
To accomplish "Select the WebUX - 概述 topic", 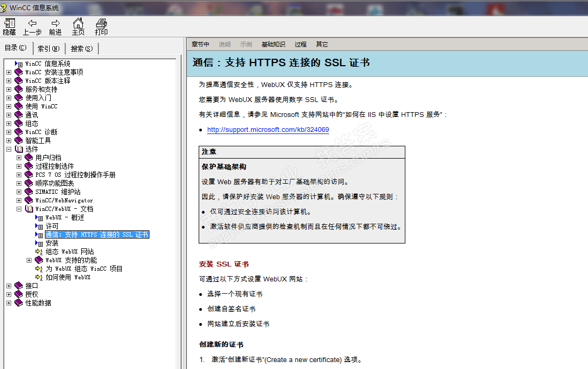I will click(x=65, y=217).
